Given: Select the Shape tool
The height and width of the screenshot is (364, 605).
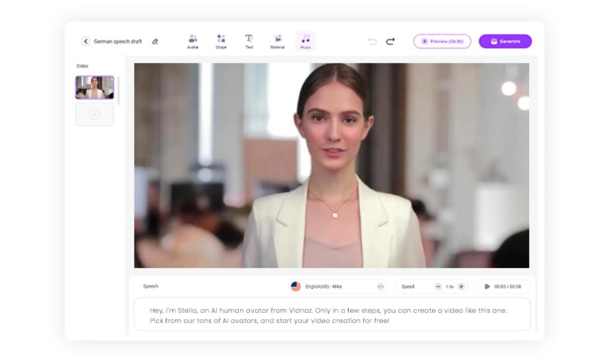Looking at the screenshot, I should coord(221,41).
